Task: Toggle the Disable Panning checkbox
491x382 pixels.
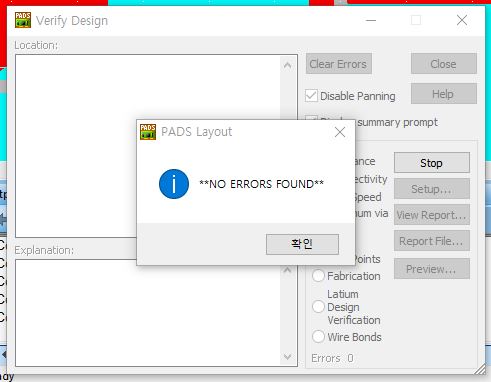Action: [x=311, y=96]
